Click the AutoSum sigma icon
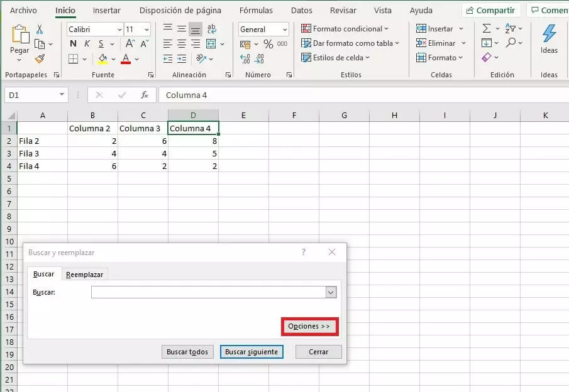Screen dimensions: 569x392 pyautogui.click(x=487, y=29)
